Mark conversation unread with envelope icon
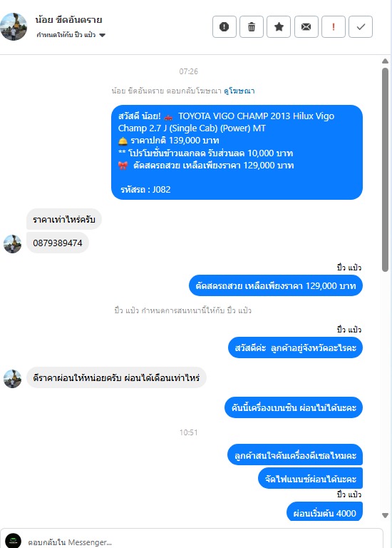This screenshot has height=548, width=392. [x=306, y=26]
